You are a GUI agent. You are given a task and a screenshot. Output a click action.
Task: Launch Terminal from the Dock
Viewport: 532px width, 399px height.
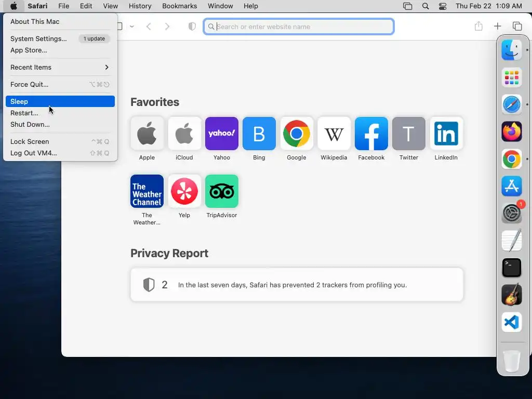(512, 268)
